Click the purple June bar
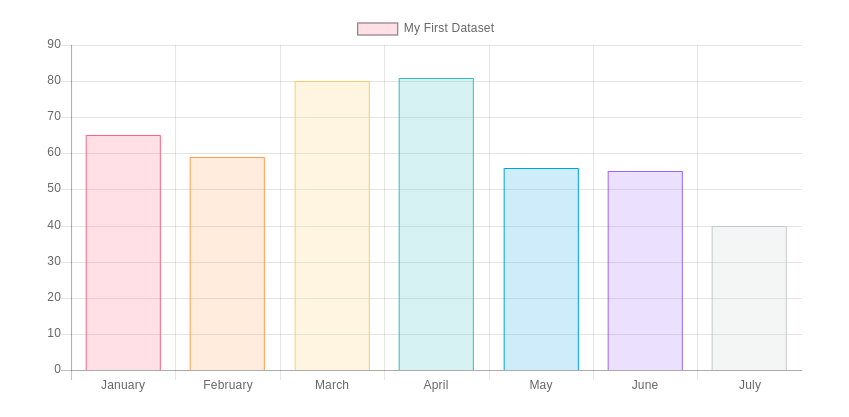The height and width of the screenshot is (417, 849). pyautogui.click(x=645, y=271)
